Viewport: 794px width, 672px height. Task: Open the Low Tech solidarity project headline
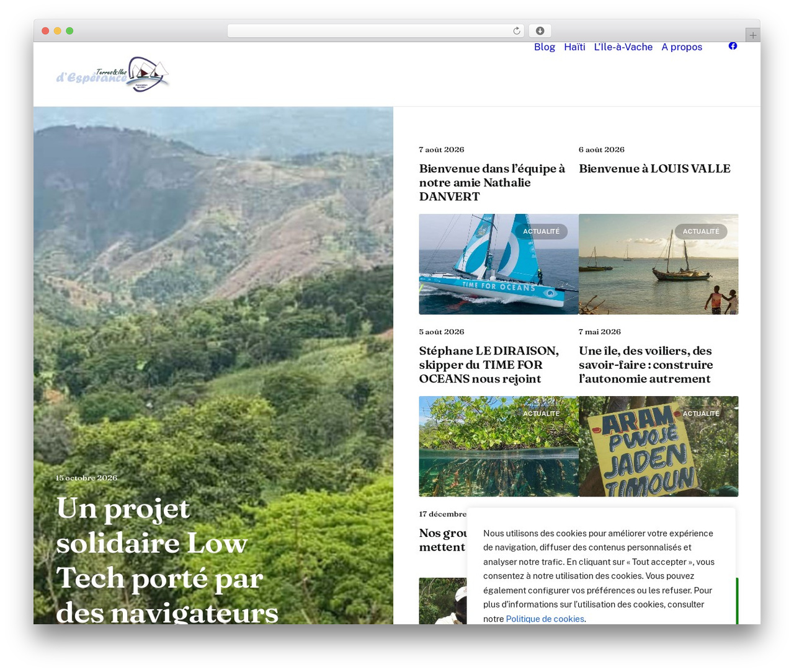click(167, 559)
